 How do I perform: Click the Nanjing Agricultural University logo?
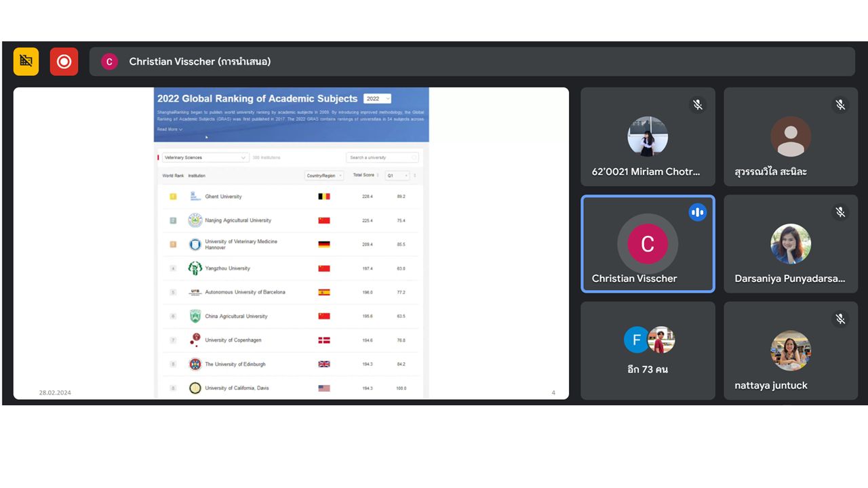195,220
